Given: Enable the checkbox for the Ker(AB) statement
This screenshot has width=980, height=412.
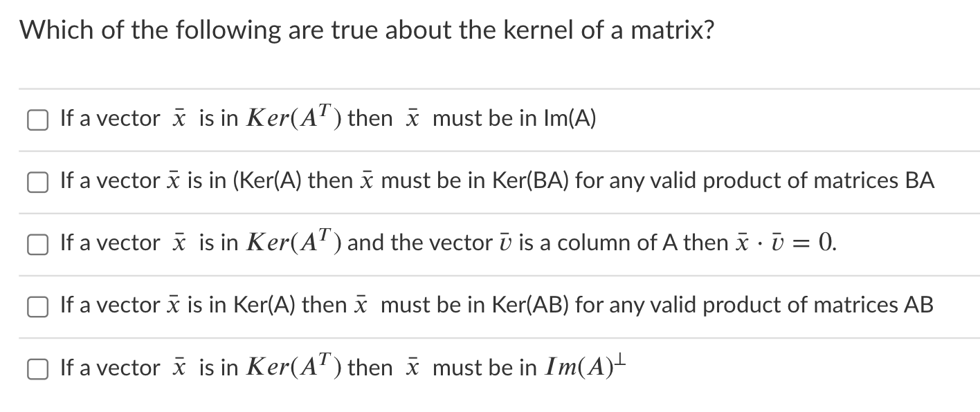Looking at the screenshot, I should 37,306.
